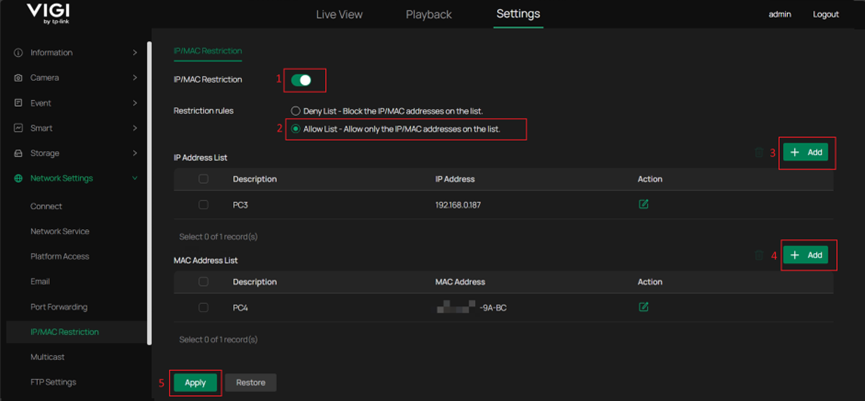Click the Event sidebar icon
The width and height of the screenshot is (865, 401).
(18, 103)
